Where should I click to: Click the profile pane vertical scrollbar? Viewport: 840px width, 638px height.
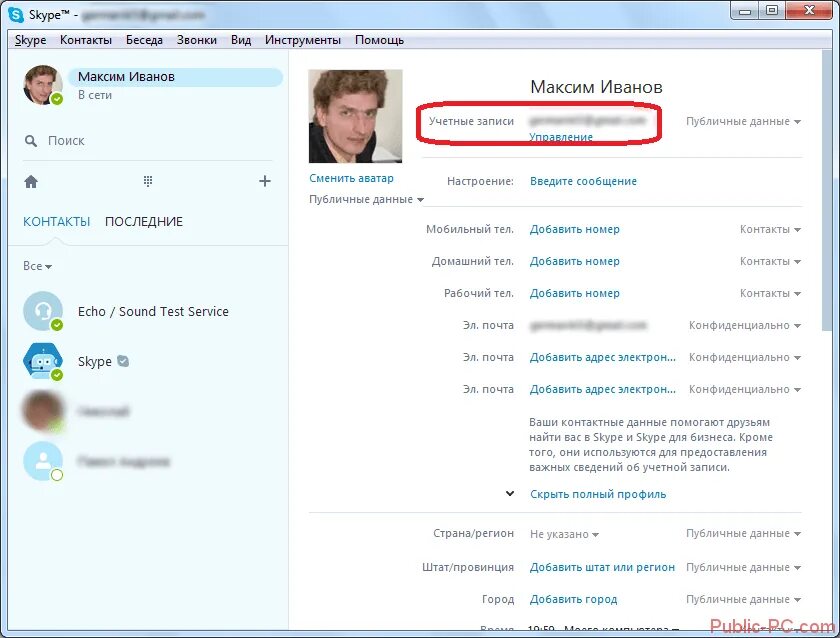827,191
